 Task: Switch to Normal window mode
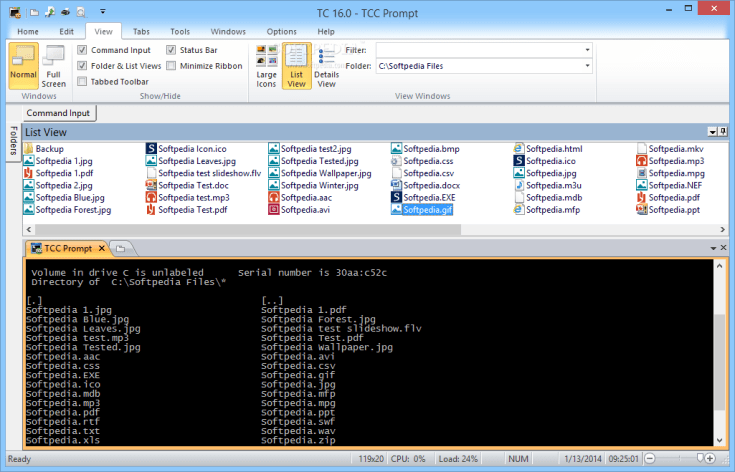click(x=23, y=66)
